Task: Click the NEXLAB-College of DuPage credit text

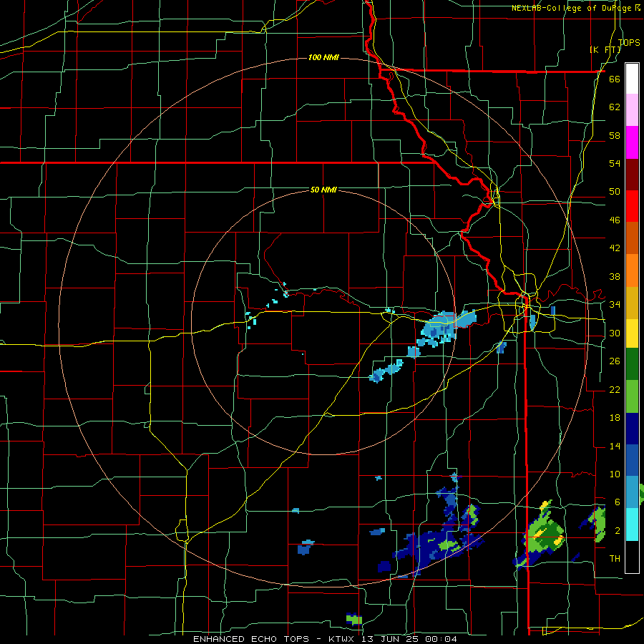Action: point(576,8)
